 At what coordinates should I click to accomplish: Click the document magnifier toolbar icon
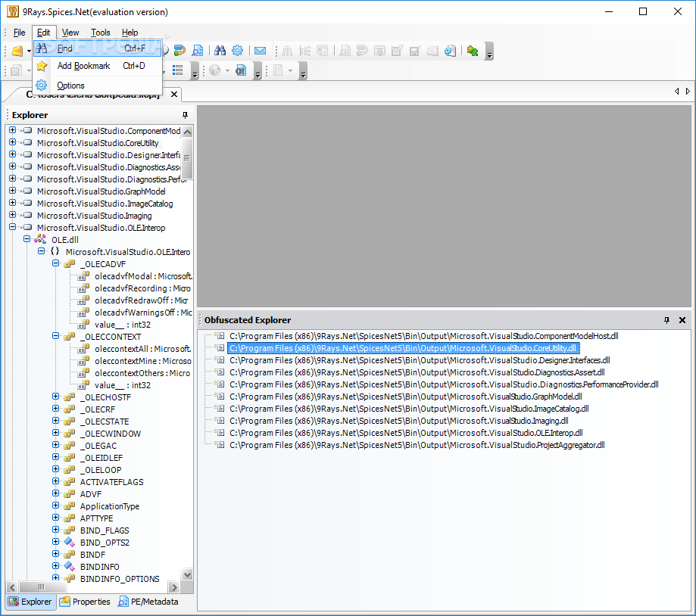[198, 51]
